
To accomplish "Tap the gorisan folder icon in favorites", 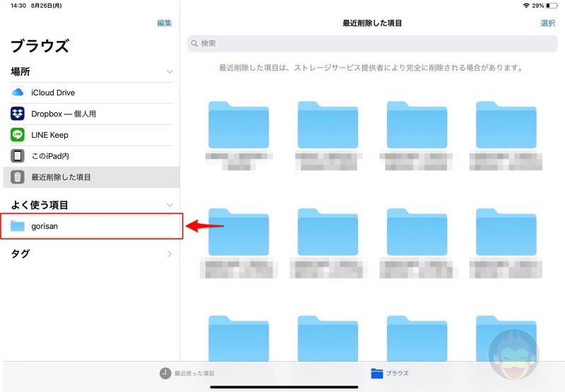I will click(17, 226).
